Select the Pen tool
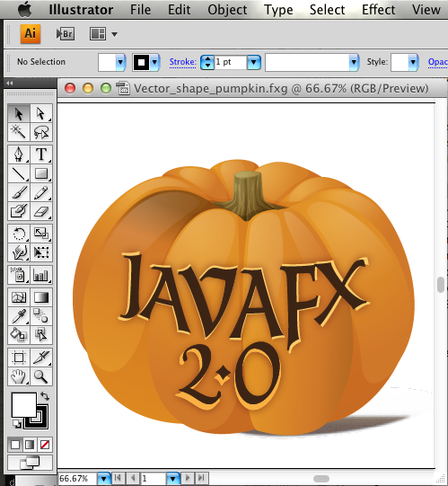 click(19, 155)
